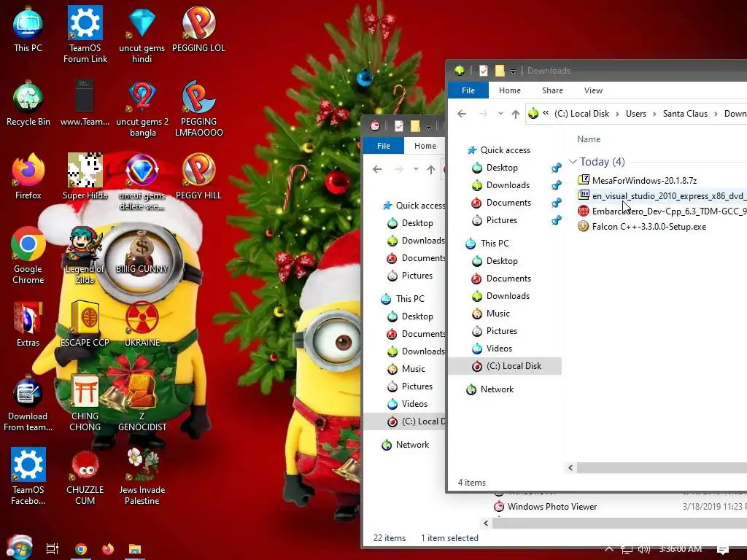The image size is (747, 560).
Task: Unpin Desktop via its pin icon in Quick access
Action: [556, 168]
